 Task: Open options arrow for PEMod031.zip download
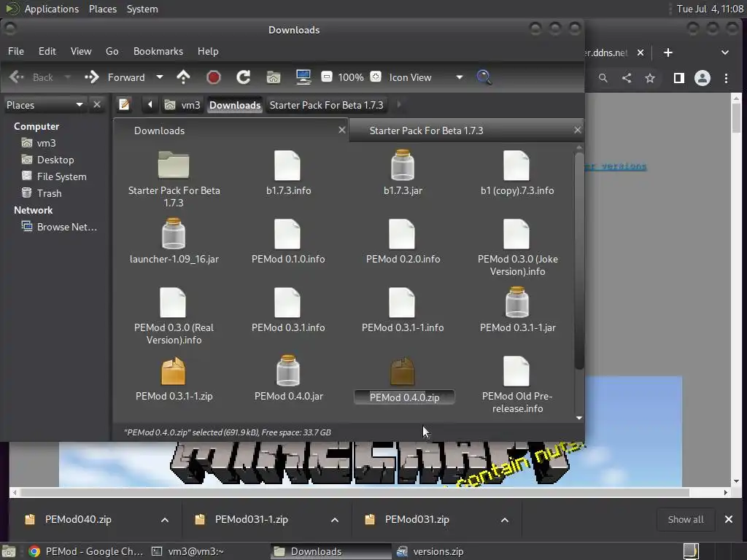(505, 519)
